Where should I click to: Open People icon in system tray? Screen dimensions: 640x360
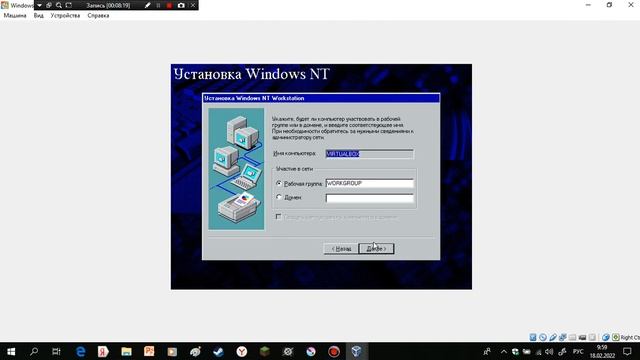[x=487, y=351]
